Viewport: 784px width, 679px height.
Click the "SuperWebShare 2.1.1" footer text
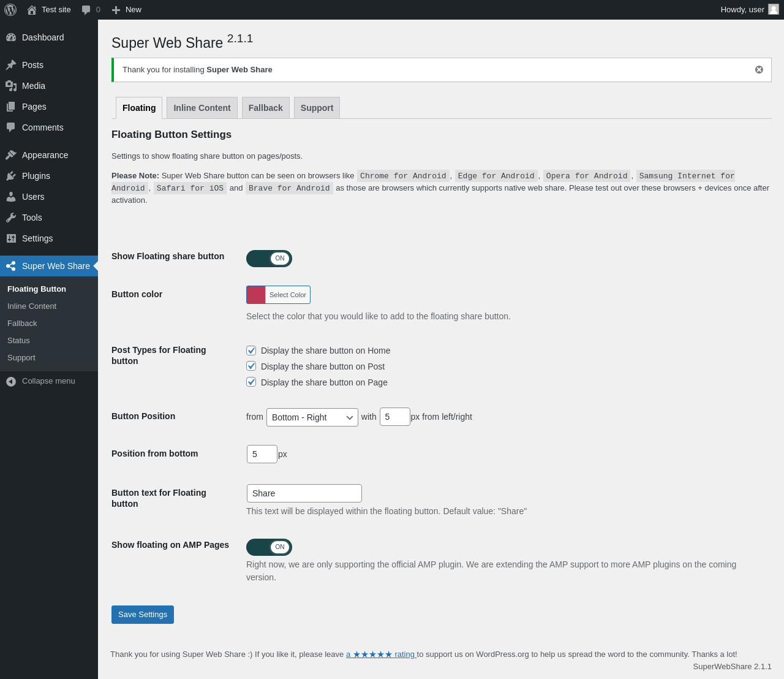click(733, 667)
